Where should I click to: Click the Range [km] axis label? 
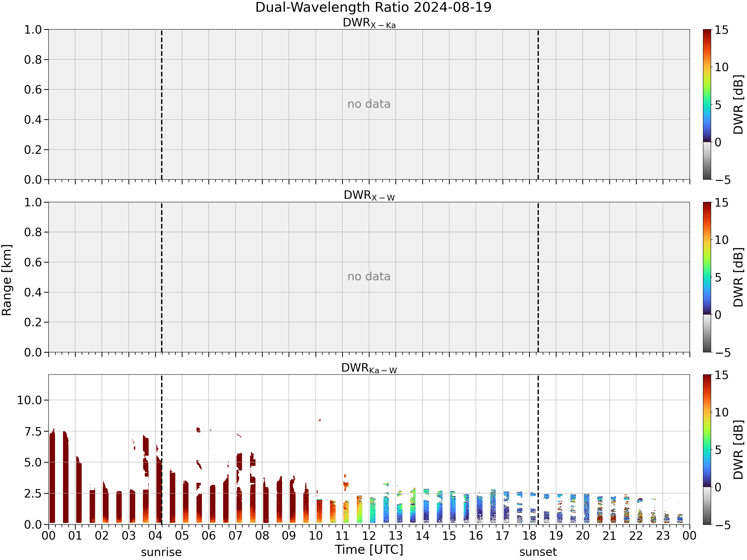pos(7,280)
